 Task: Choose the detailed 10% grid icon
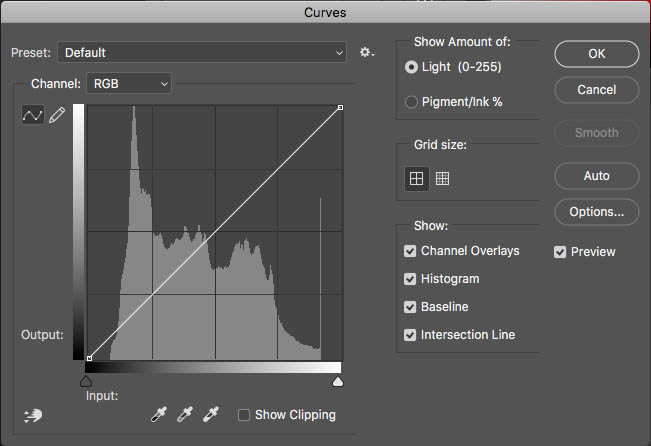click(442, 179)
